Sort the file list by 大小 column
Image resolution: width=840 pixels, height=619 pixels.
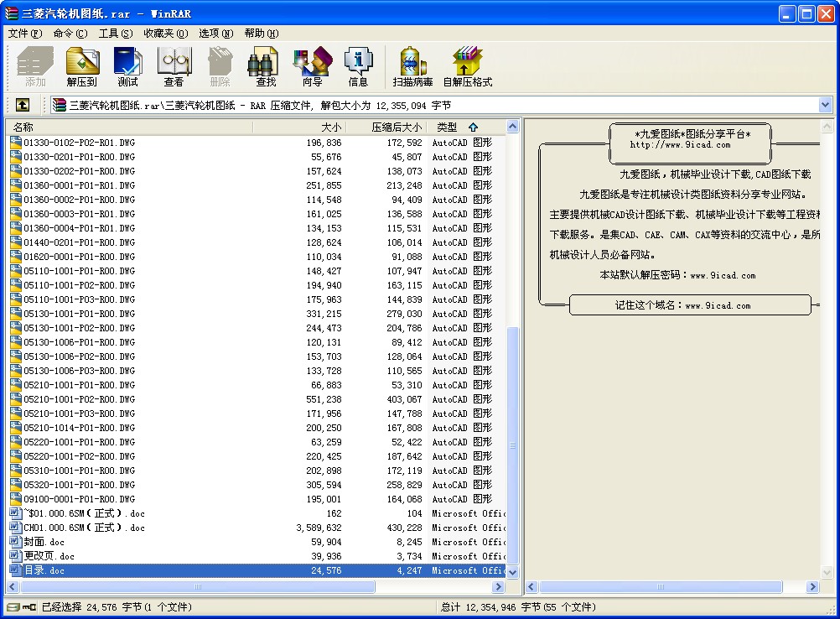pyautogui.click(x=299, y=127)
